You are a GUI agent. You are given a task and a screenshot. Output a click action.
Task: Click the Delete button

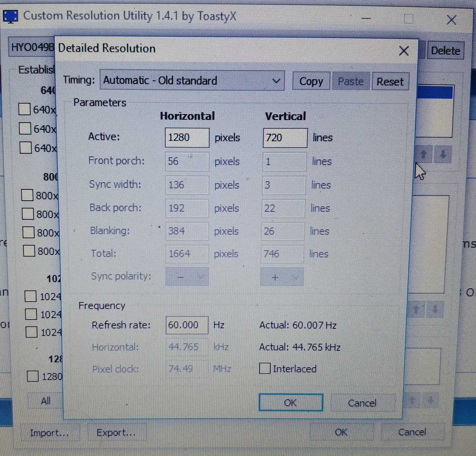[x=445, y=51]
